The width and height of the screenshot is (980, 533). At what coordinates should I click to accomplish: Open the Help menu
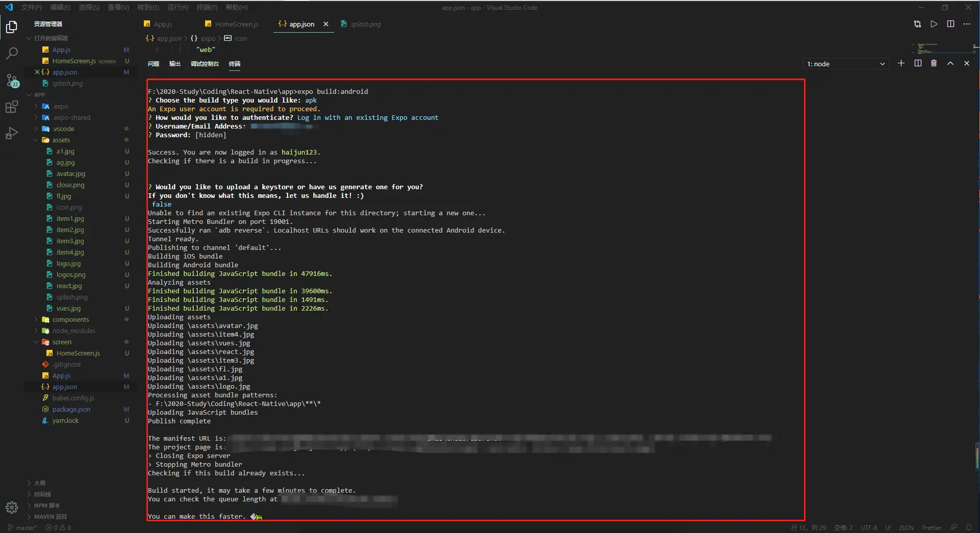(x=236, y=7)
